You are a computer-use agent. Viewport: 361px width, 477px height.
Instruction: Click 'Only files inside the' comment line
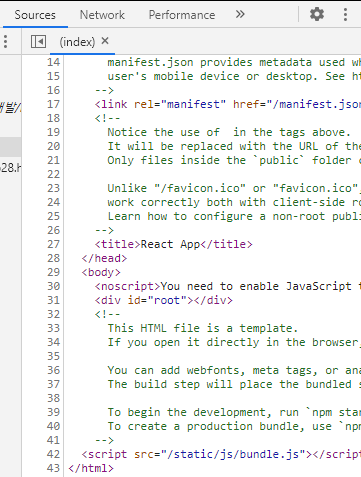pos(234,160)
